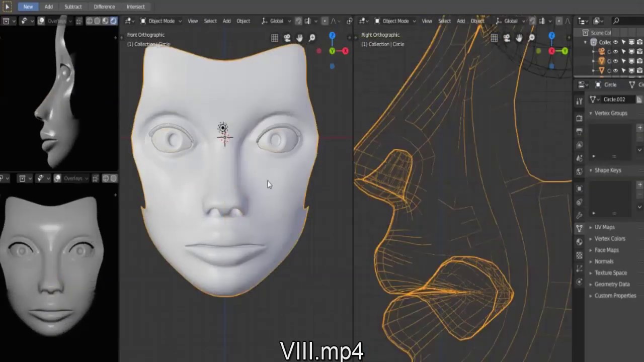Toggle viewport monitor icon for Collection row
644x362 pixels.
pyautogui.click(x=631, y=42)
